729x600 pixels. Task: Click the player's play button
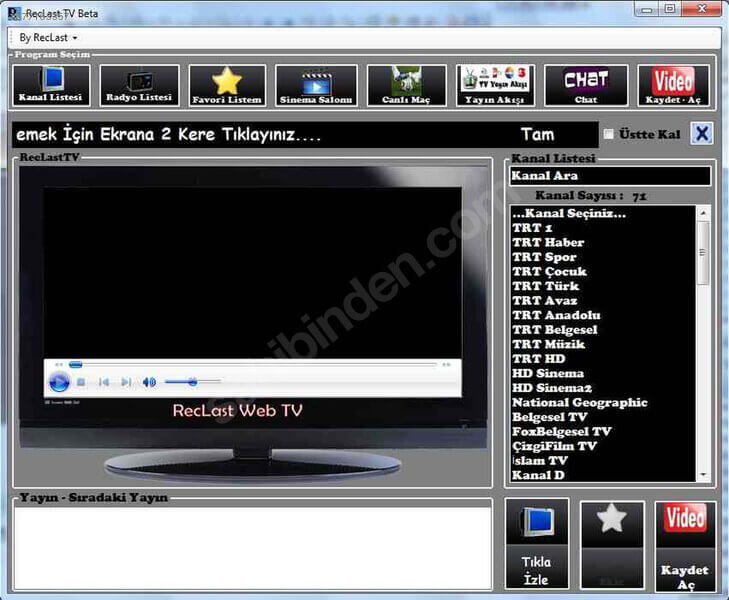59,382
